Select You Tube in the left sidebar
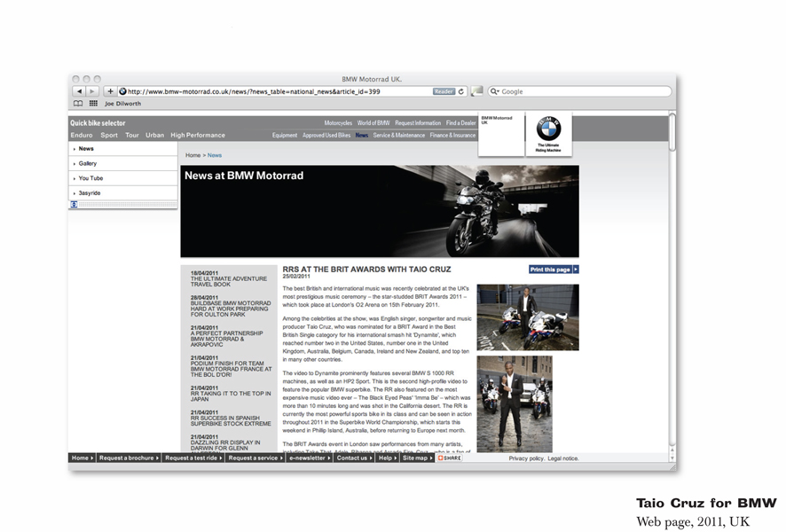The width and height of the screenshot is (786, 532). (x=122, y=178)
